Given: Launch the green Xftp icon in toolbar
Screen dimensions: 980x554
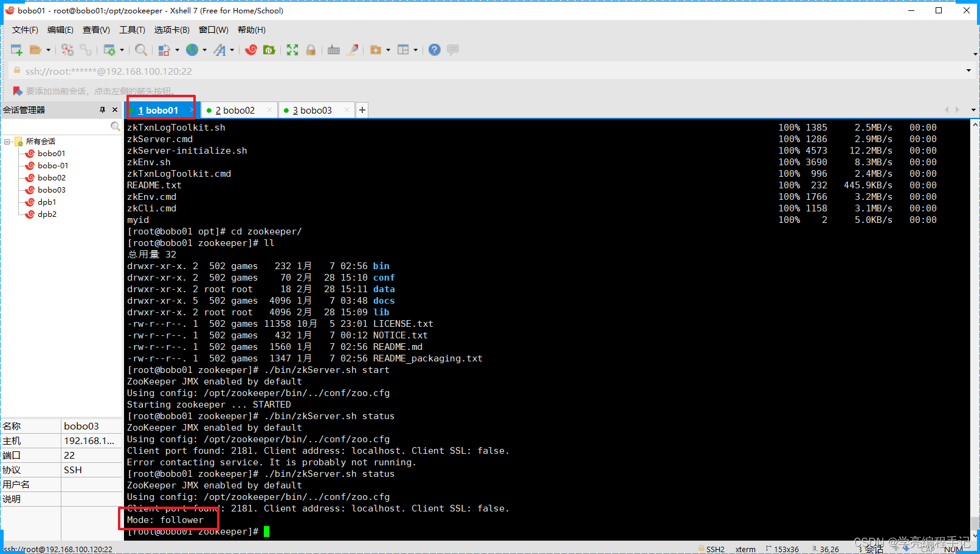Looking at the screenshot, I should [x=269, y=50].
